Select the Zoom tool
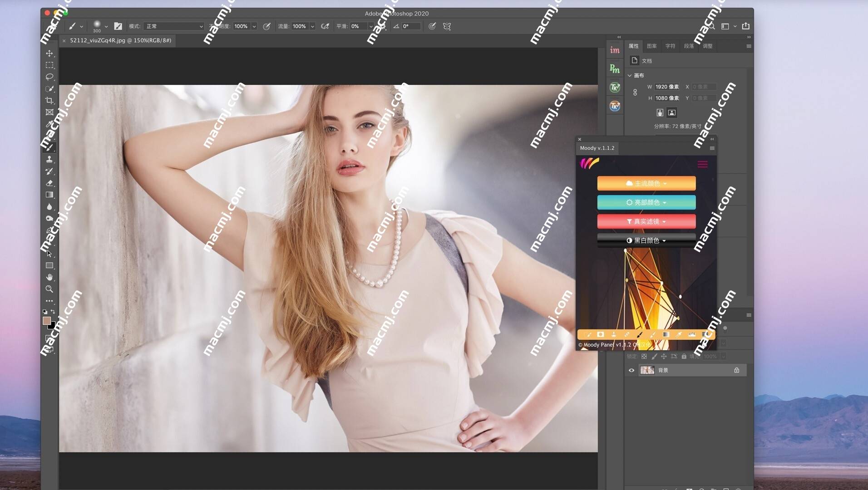Screen dimensions: 868x490 pyautogui.click(x=49, y=289)
